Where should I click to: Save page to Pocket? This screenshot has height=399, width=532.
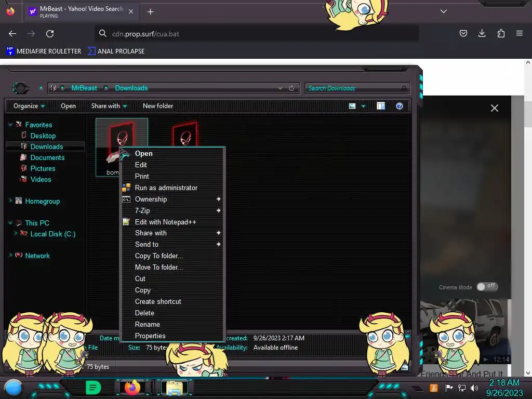pyautogui.click(x=463, y=33)
